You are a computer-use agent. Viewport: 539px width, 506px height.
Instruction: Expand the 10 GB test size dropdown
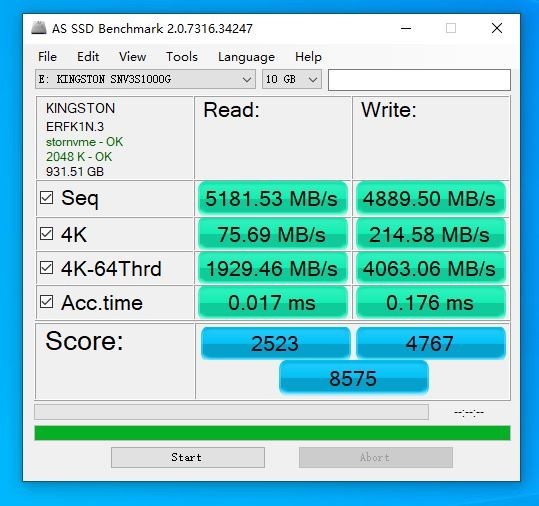click(292, 79)
